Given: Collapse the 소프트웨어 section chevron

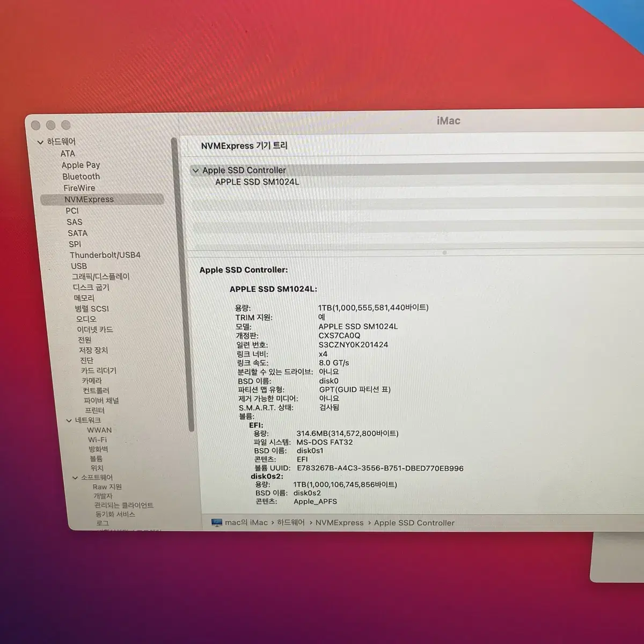Looking at the screenshot, I should click(x=75, y=478).
